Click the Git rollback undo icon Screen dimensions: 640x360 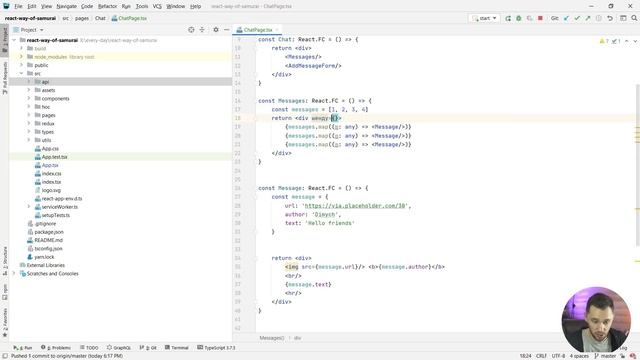point(610,18)
